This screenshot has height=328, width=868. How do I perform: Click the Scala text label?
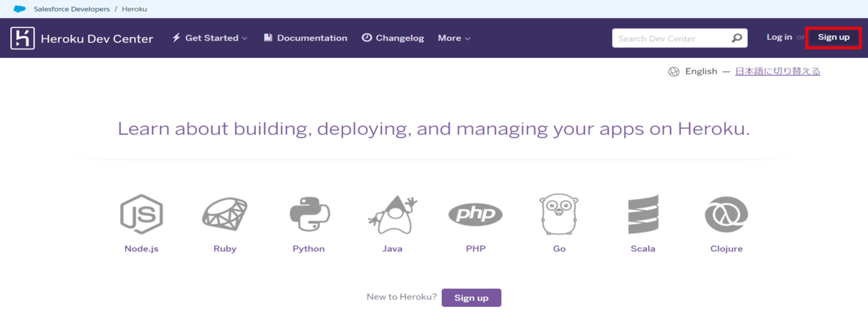click(x=643, y=248)
